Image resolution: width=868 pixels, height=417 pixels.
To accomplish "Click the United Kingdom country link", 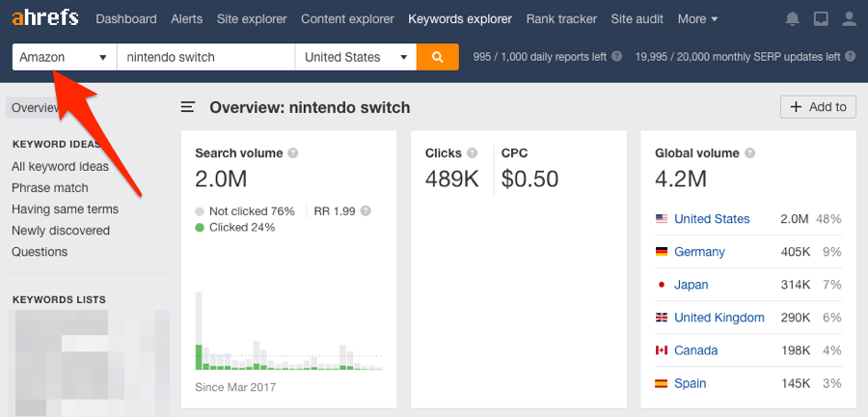I will (x=719, y=318).
